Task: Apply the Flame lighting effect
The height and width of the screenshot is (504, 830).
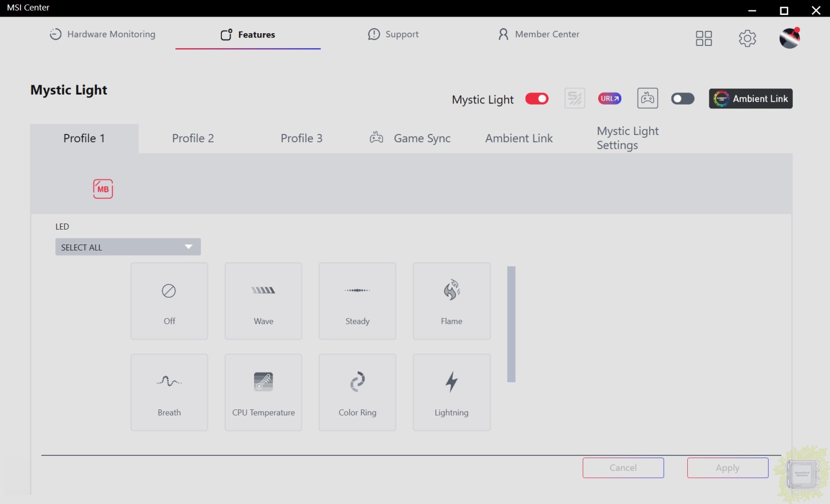Action: pyautogui.click(x=452, y=301)
